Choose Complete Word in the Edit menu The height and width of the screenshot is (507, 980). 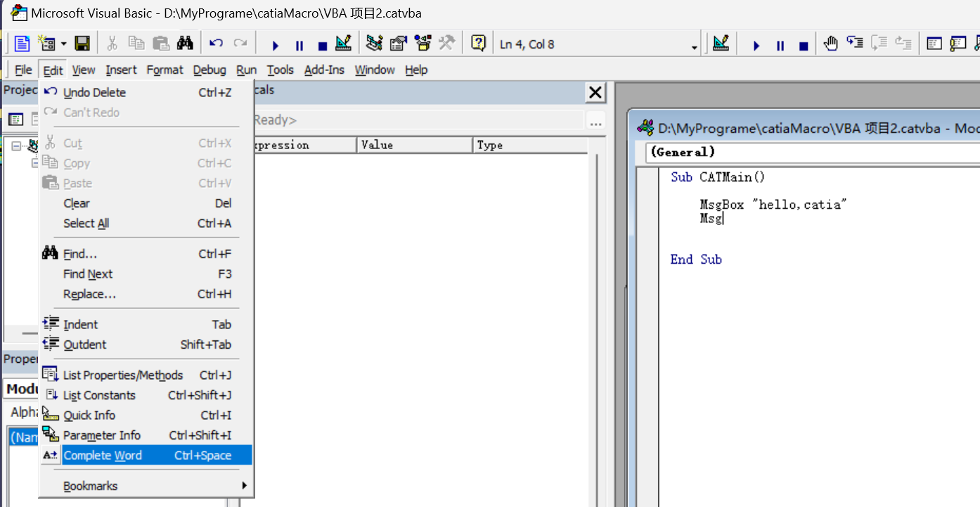tap(146, 455)
